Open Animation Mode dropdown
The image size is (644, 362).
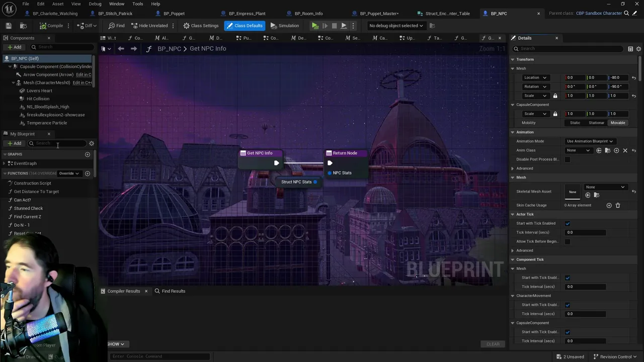pyautogui.click(x=590, y=141)
